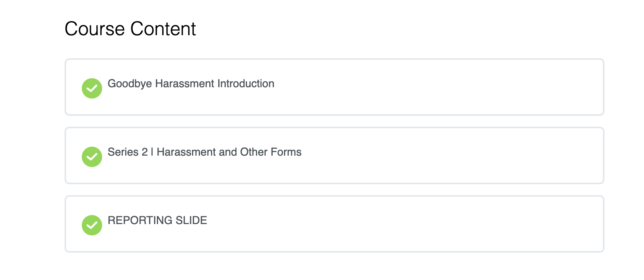Screen dimensions: 644x280
Task: Select the first lesson's completed status icon
Action: point(92,88)
